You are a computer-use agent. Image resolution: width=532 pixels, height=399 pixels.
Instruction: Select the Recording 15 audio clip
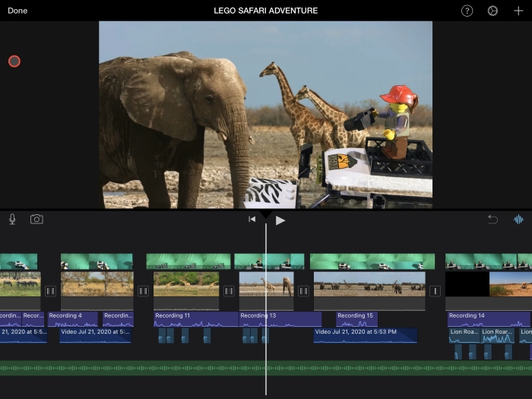point(356,318)
